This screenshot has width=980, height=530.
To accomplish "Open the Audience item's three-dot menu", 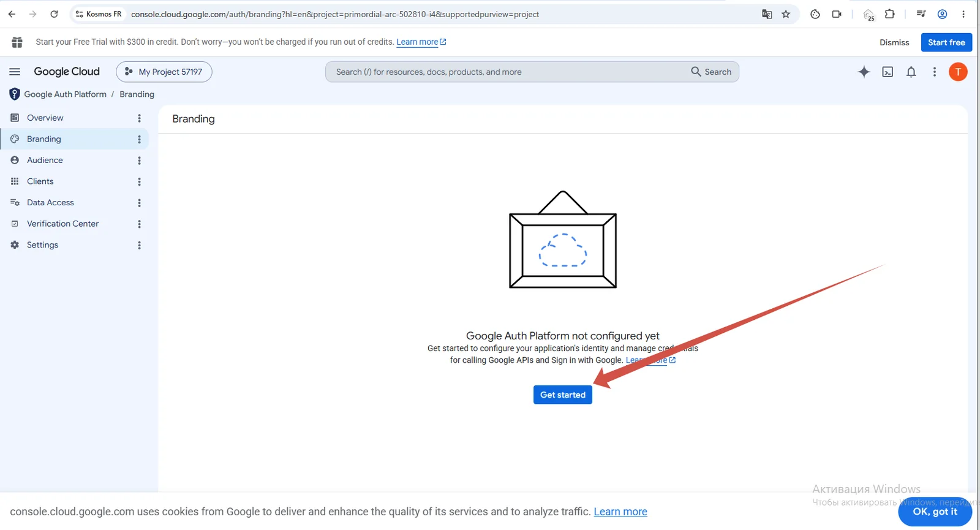I will coord(140,161).
